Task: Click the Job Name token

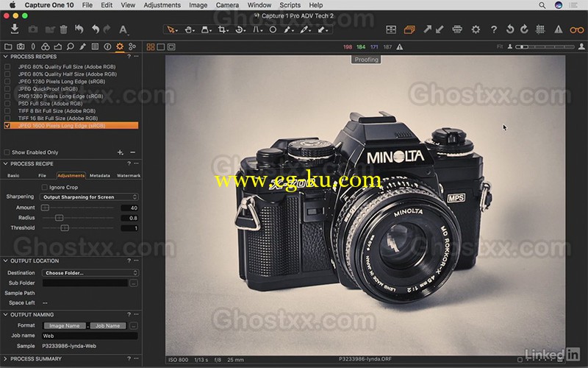Action: point(107,325)
